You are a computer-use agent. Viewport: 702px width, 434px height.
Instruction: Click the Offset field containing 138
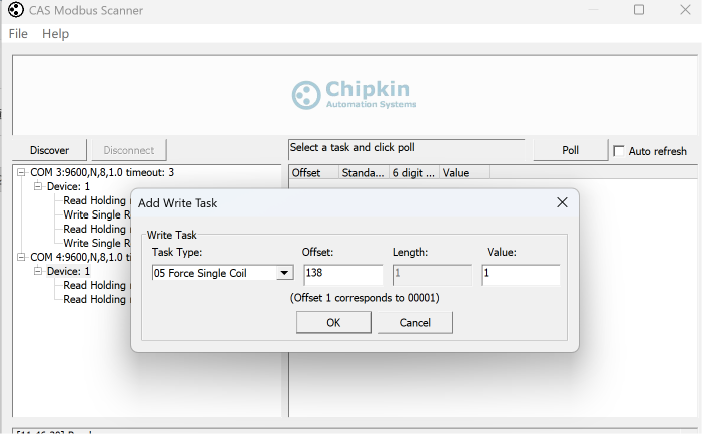point(343,275)
